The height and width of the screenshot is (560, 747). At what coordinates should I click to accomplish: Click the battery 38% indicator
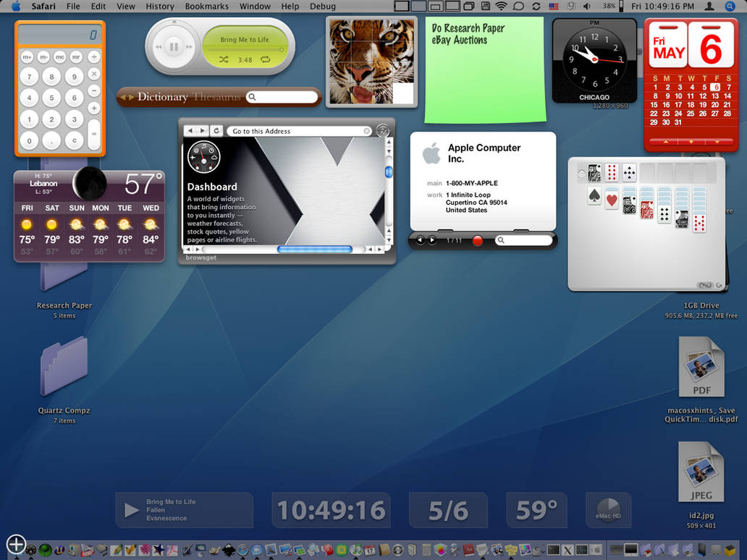tap(612, 7)
